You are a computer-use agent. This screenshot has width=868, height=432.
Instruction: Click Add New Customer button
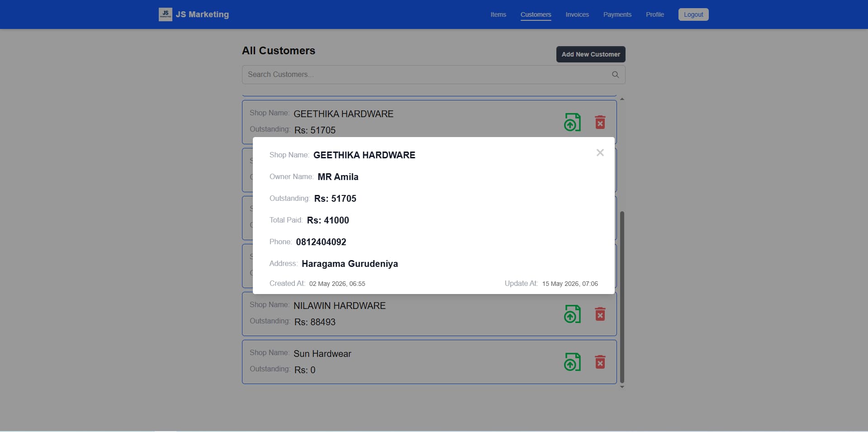(x=590, y=54)
